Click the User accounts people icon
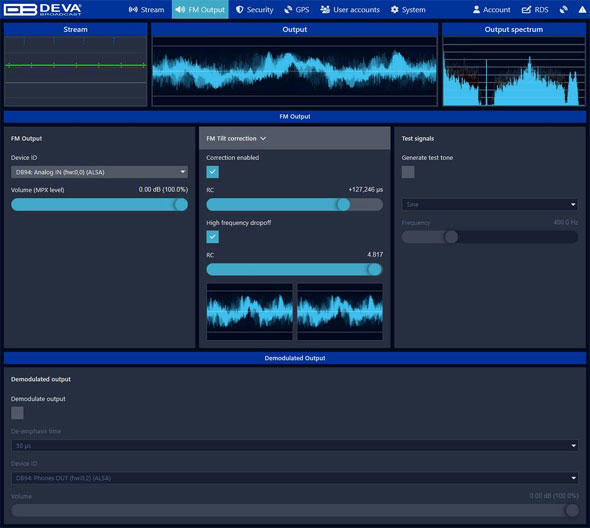 tap(325, 9)
